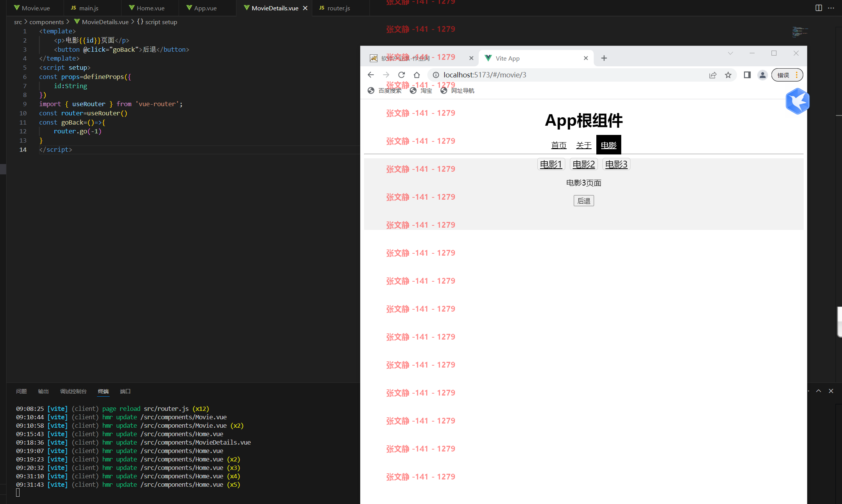Click the site information icon

click(436, 75)
